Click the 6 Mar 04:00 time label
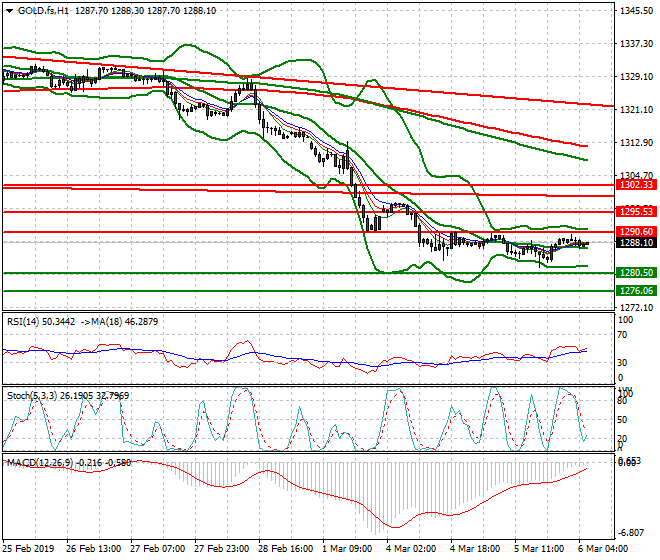Screen dimensions: 660x560 click(x=603, y=549)
